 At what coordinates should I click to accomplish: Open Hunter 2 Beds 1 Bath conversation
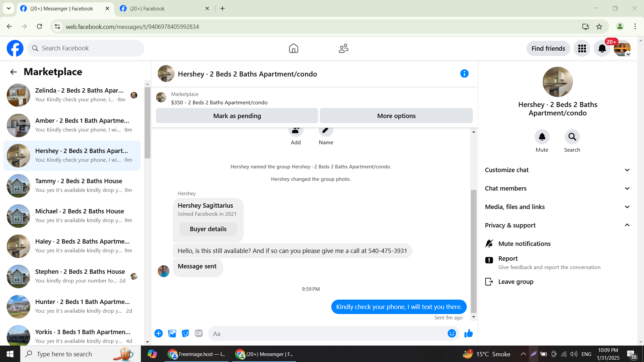click(72, 307)
